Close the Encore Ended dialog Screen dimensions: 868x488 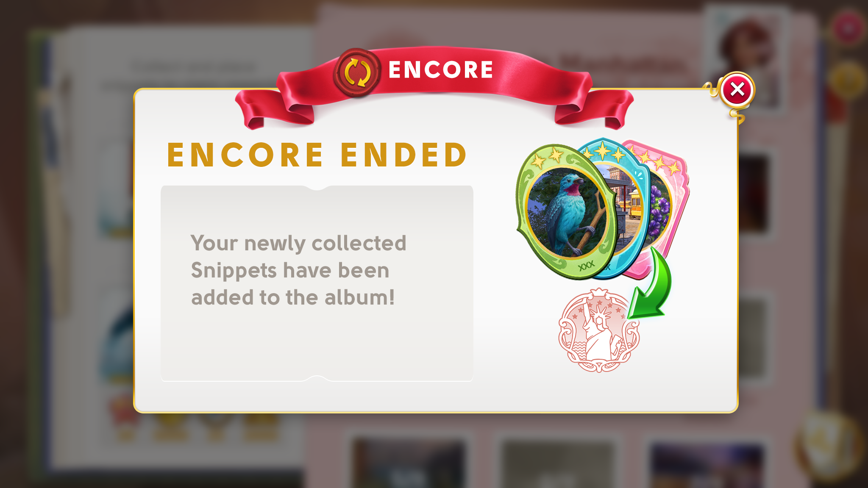(737, 90)
